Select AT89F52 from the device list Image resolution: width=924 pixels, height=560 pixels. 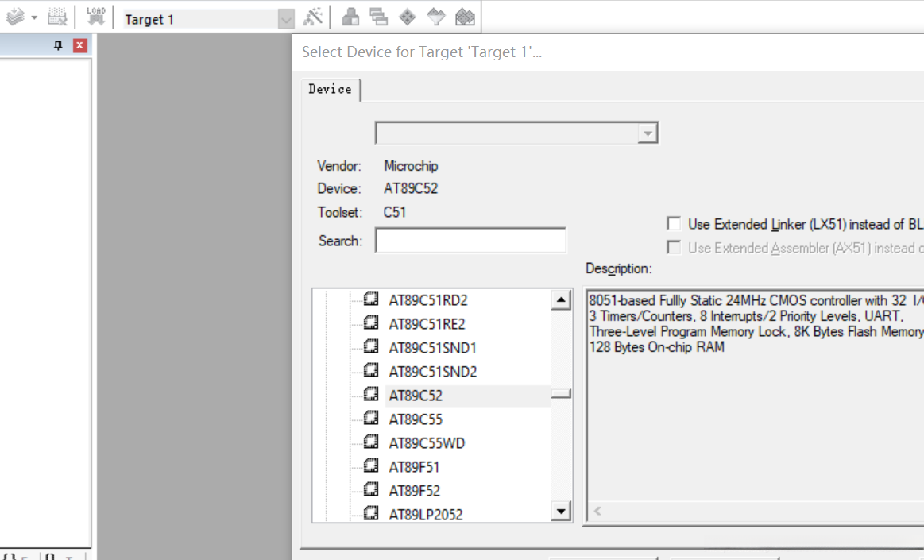[x=414, y=491]
